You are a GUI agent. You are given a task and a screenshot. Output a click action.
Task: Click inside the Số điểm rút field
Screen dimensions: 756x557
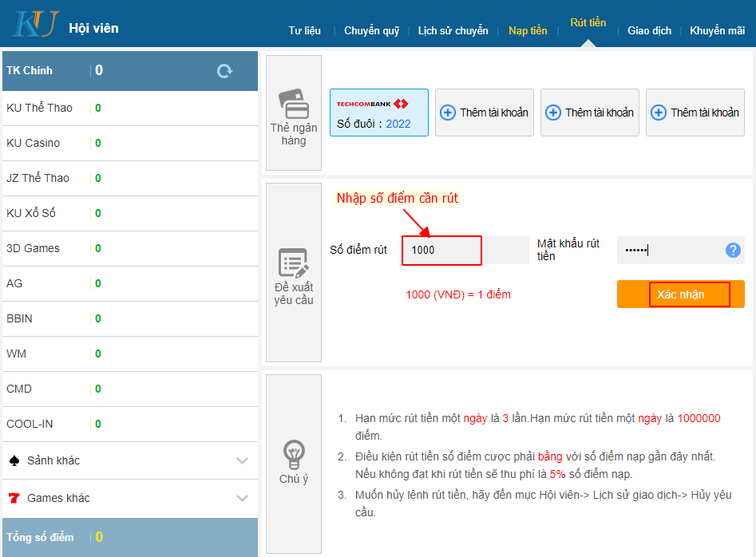tap(441, 251)
